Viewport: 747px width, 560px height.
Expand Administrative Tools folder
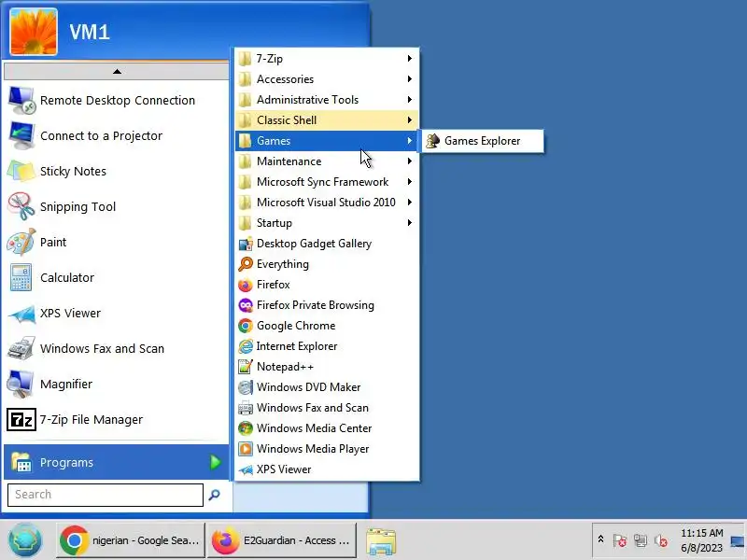click(x=328, y=100)
